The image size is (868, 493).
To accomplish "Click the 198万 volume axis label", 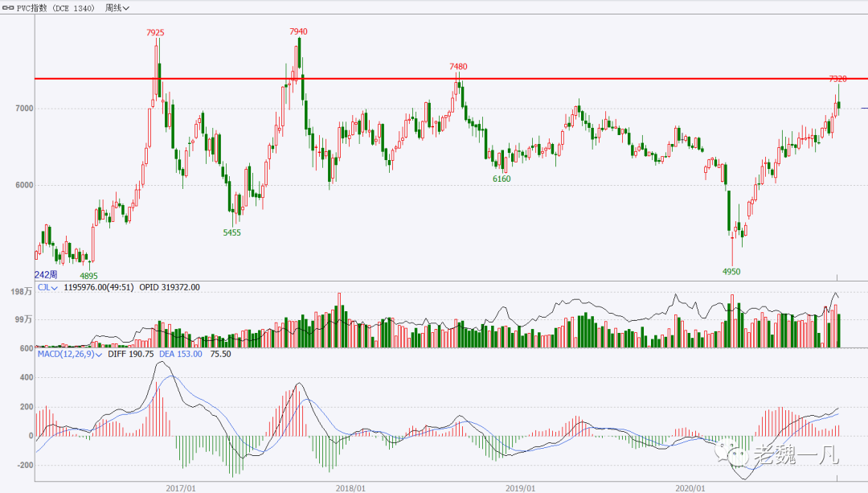I will coord(23,291).
